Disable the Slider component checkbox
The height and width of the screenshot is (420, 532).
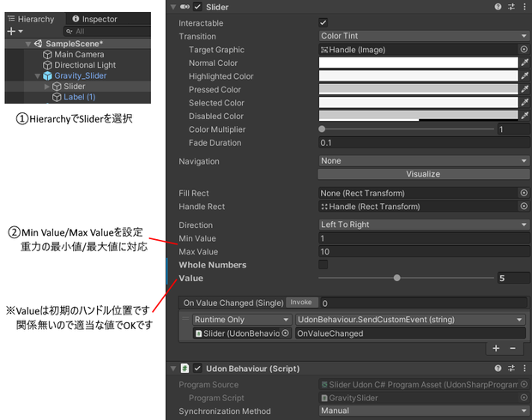[x=197, y=7]
